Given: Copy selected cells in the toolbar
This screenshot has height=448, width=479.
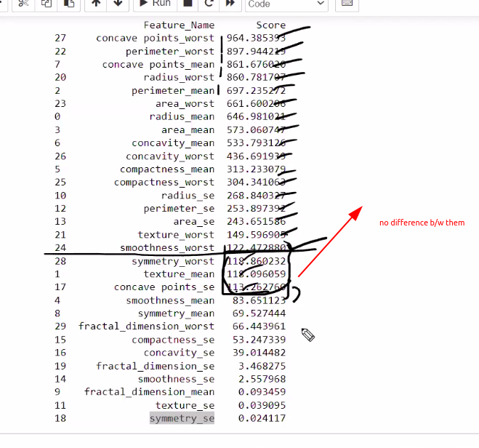Looking at the screenshot, I should tap(47, 4).
